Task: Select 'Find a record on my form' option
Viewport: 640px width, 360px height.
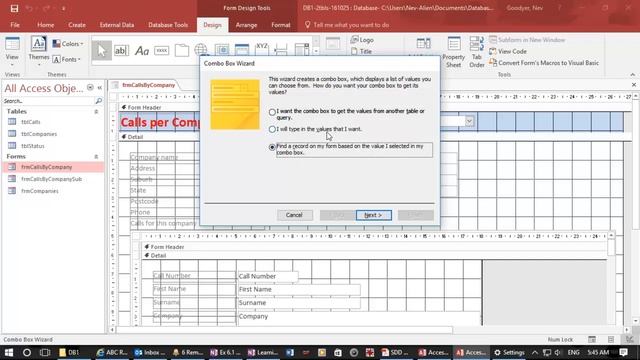Action: (x=272, y=147)
